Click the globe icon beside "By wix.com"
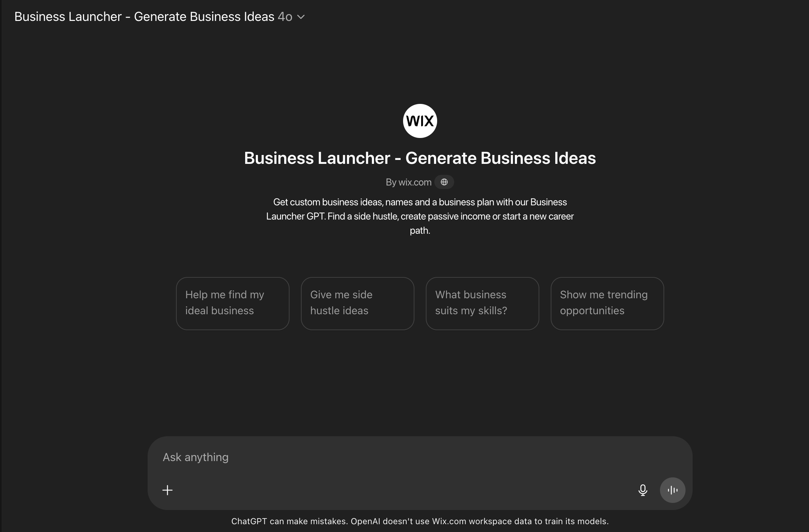 [444, 182]
